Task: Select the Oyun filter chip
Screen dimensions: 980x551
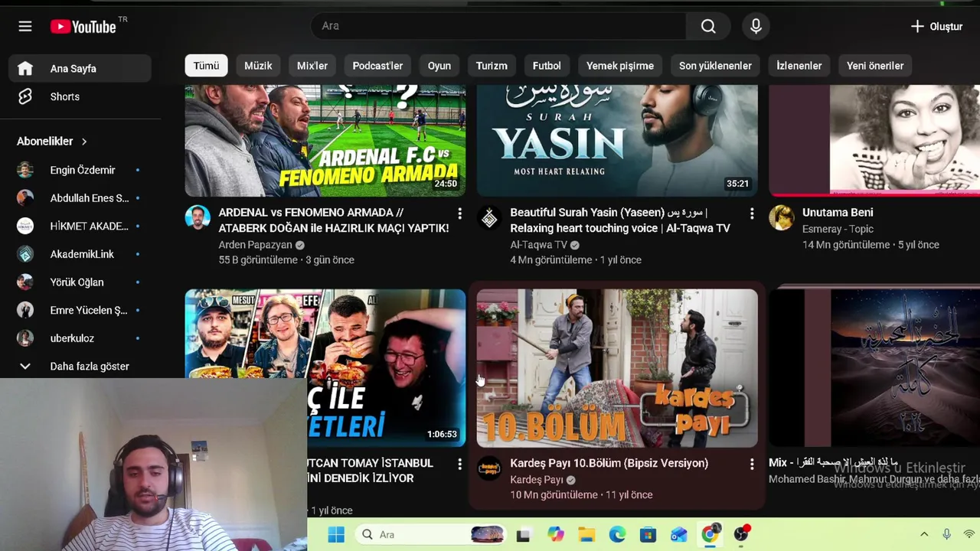Action: [x=439, y=66]
